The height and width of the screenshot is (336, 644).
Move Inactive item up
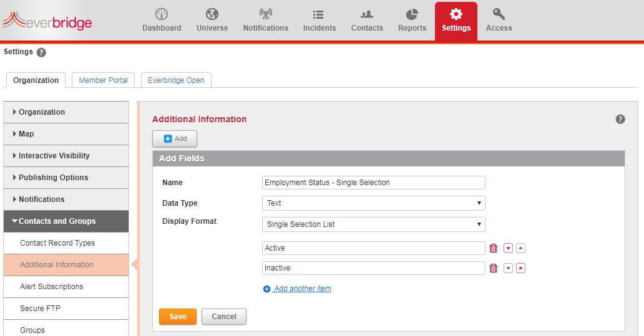[x=521, y=268]
